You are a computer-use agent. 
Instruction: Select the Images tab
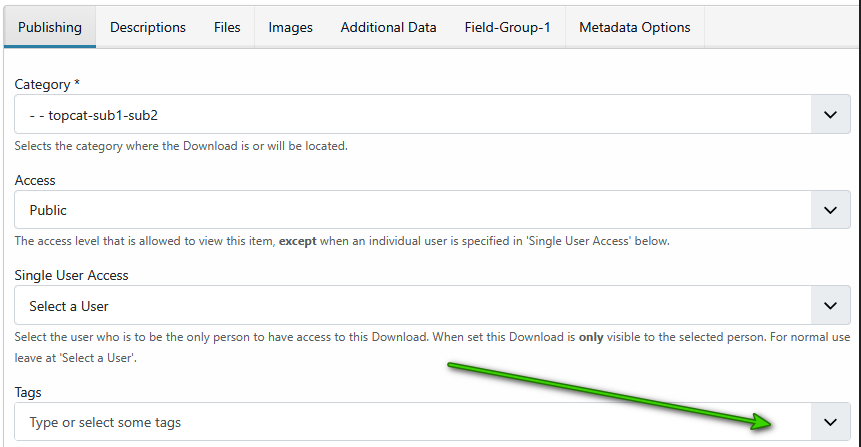coord(290,27)
